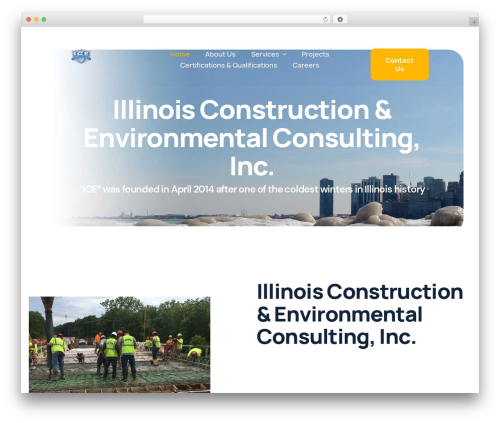This screenshot has width=500, height=423.
Task: Click the yellow Contact Us button
Action: point(400,65)
